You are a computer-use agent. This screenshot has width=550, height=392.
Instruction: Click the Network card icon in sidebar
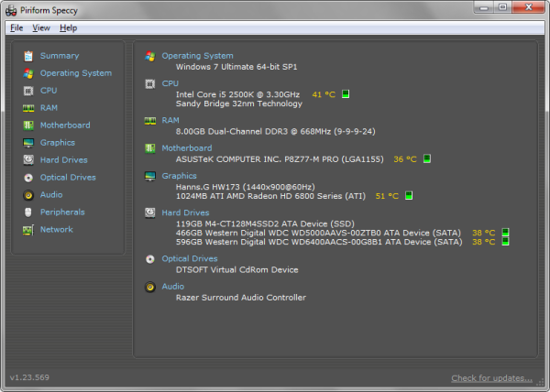coord(28,230)
